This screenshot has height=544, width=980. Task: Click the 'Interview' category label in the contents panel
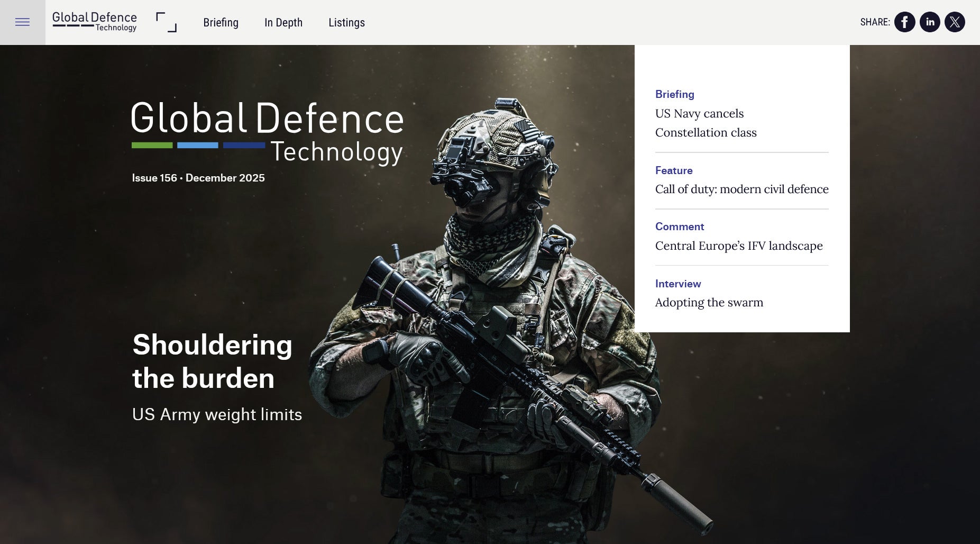click(677, 284)
